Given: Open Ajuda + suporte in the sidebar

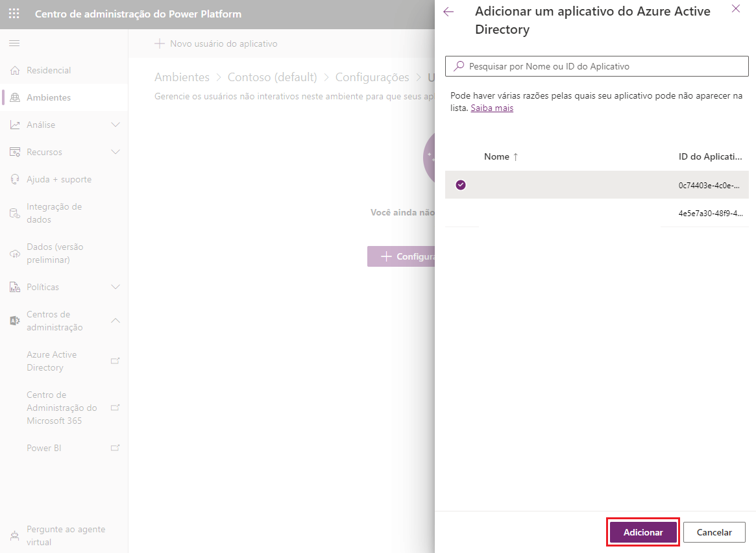Looking at the screenshot, I should [x=64, y=179].
